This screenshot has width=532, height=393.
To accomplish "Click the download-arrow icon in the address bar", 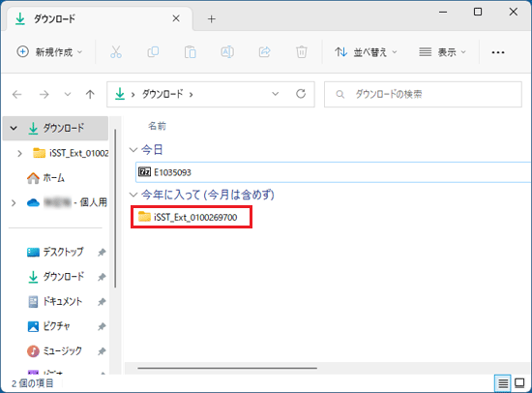I will [x=119, y=94].
